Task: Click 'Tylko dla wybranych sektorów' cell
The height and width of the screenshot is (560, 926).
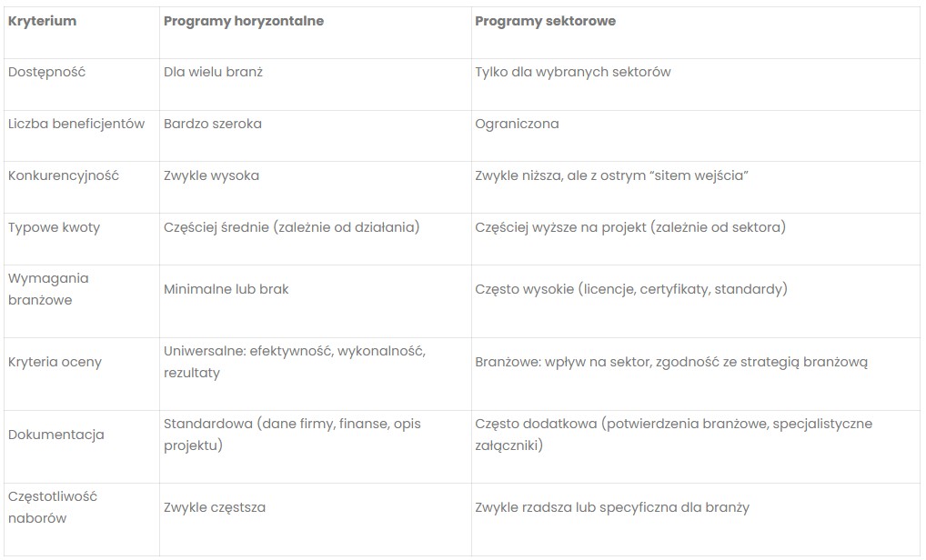Action: click(572, 72)
